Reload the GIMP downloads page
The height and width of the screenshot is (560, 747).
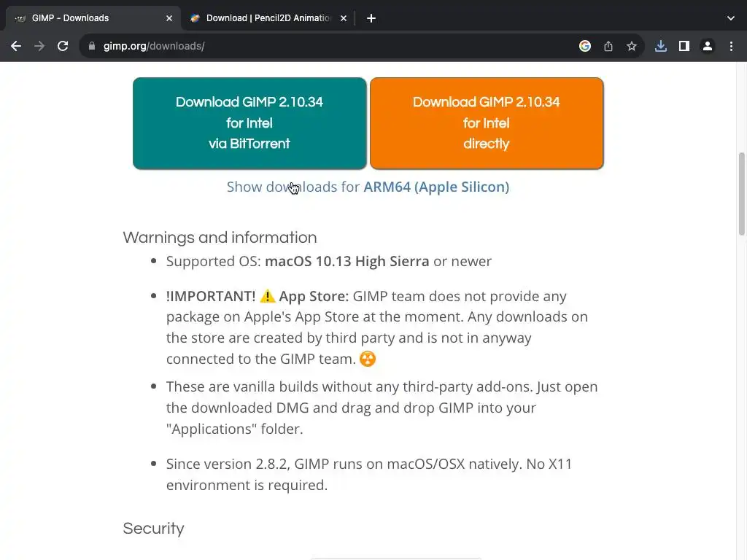[63, 46]
